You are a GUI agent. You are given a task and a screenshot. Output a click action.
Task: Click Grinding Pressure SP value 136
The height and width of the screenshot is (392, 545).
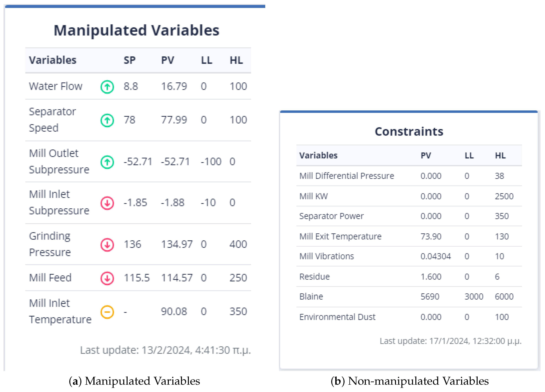point(132,244)
